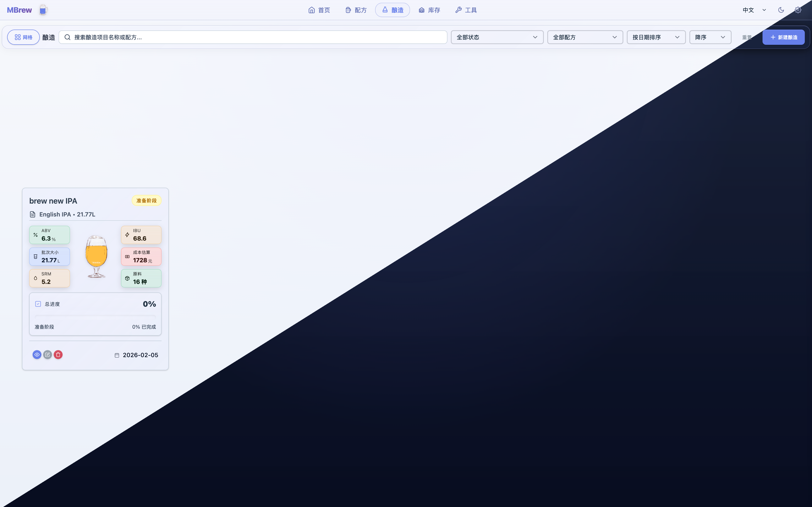Go to the 首页 home tab
This screenshot has height=507, width=812.
[319, 10]
